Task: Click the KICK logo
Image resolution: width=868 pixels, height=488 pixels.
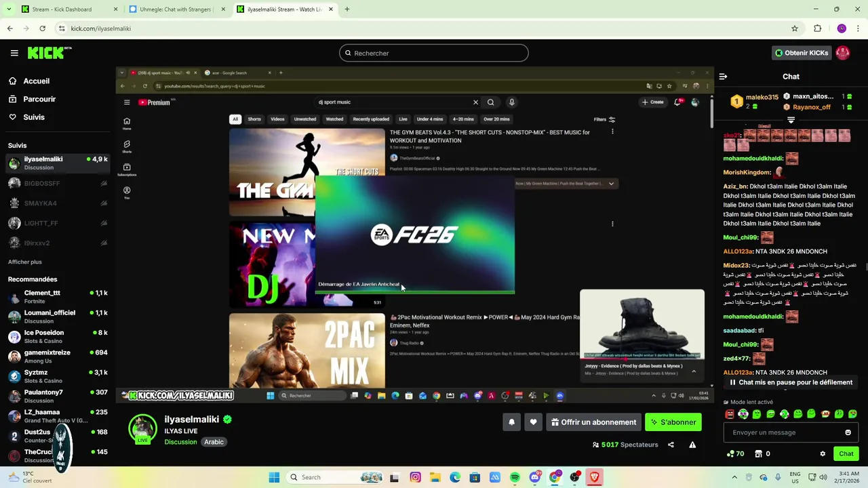Action: [x=50, y=53]
